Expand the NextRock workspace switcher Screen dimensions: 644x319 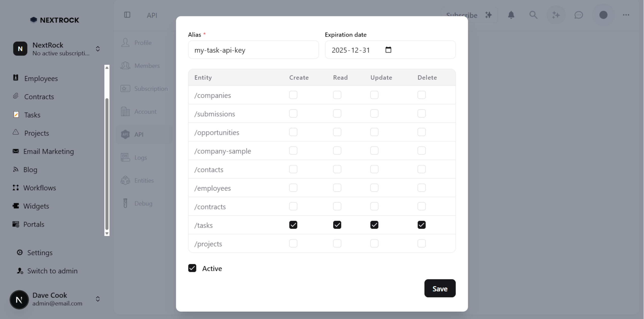pos(98,49)
